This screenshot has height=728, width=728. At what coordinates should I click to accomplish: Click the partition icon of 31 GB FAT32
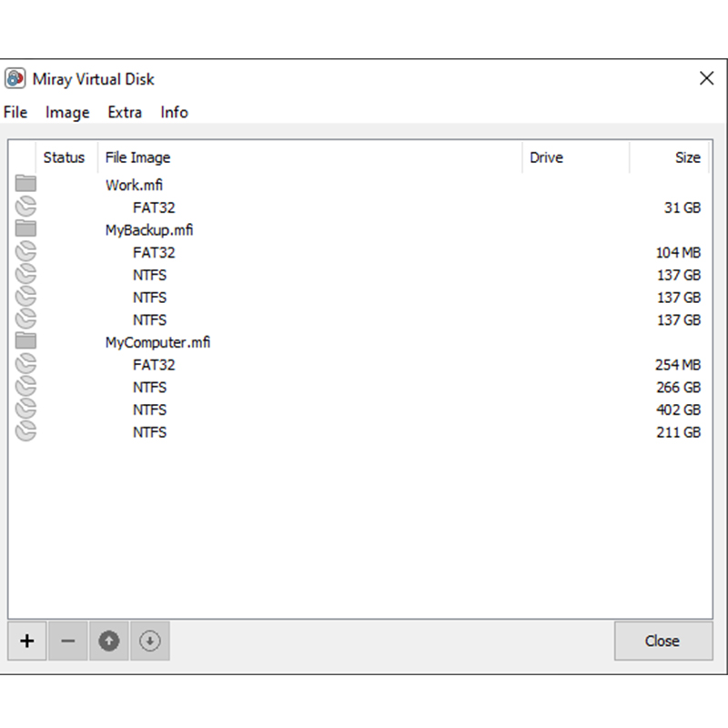(x=25, y=207)
